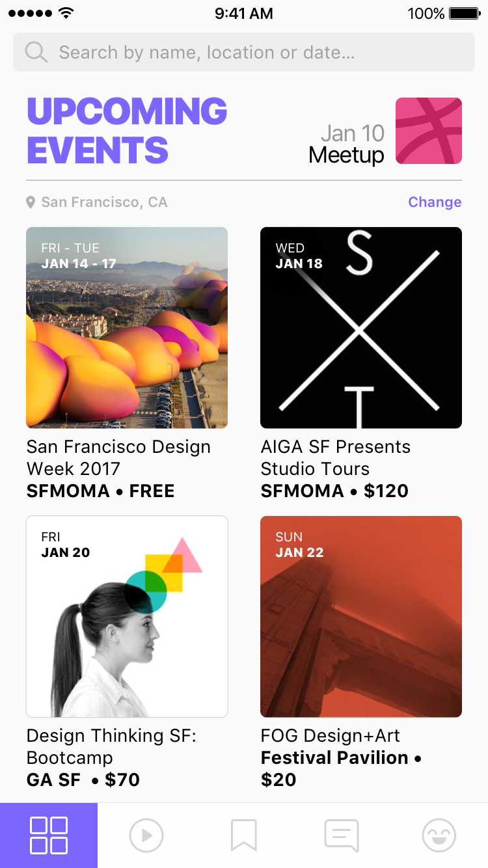Image resolution: width=488 pixels, height=868 pixels.
Task: Open the bookmarks tab icon
Action: [244, 835]
